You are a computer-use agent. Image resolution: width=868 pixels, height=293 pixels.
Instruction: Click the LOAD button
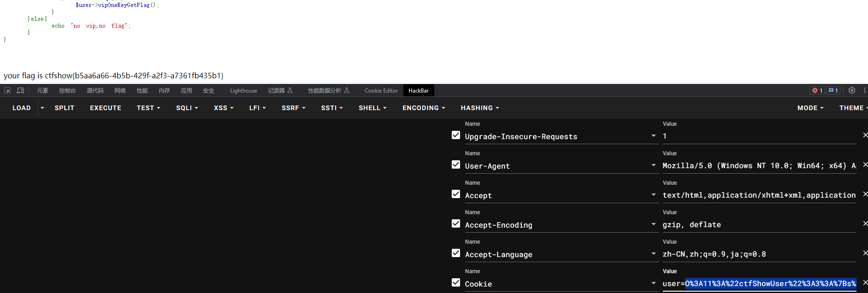point(22,108)
